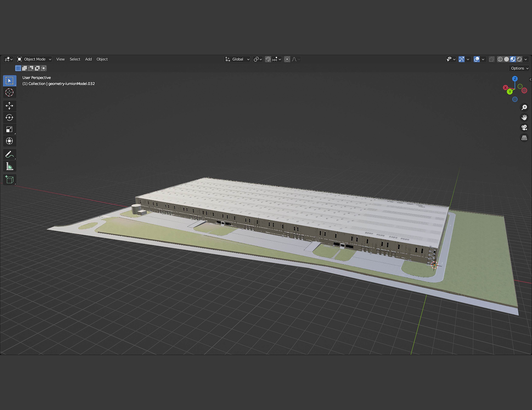Open Global transform orientation dropdown

click(237, 59)
